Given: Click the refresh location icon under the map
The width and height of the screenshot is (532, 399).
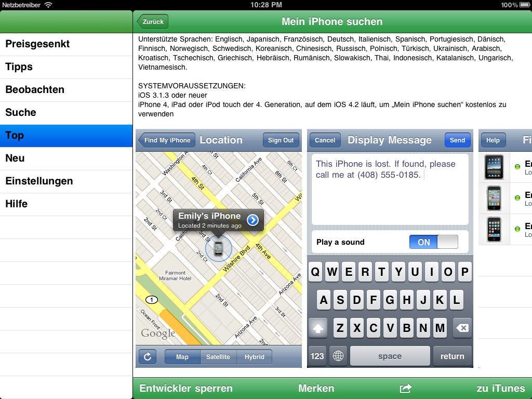Looking at the screenshot, I should point(148,356).
